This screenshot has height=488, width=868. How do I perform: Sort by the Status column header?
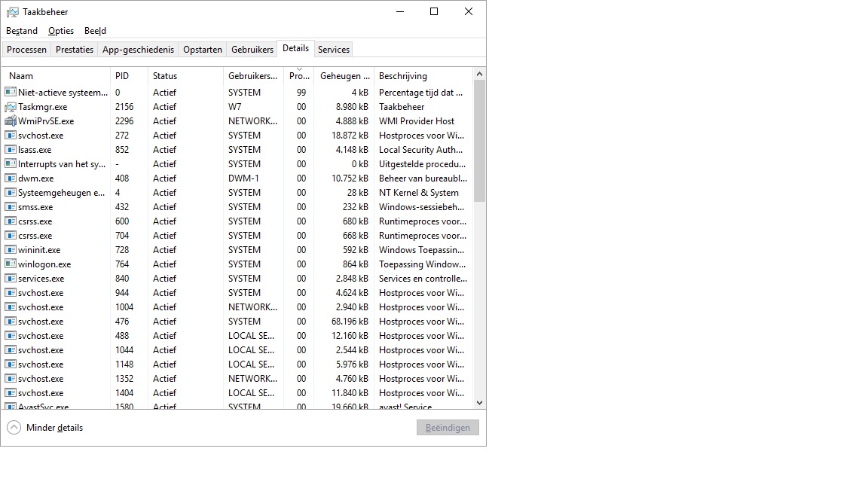[186, 76]
